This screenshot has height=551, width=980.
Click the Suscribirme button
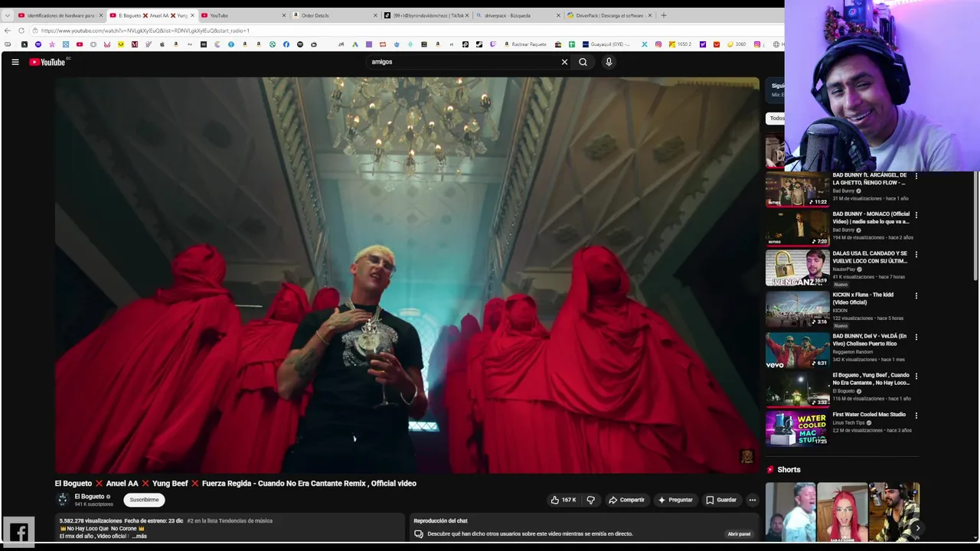[144, 500]
